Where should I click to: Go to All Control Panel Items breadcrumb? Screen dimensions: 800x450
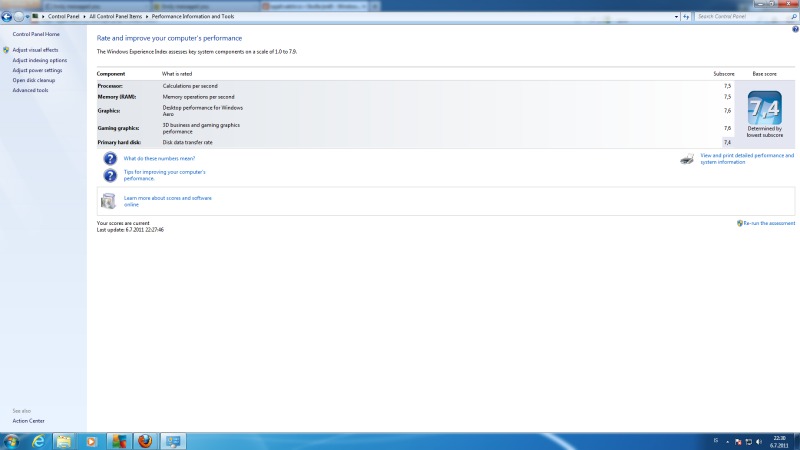click(115, 17)
